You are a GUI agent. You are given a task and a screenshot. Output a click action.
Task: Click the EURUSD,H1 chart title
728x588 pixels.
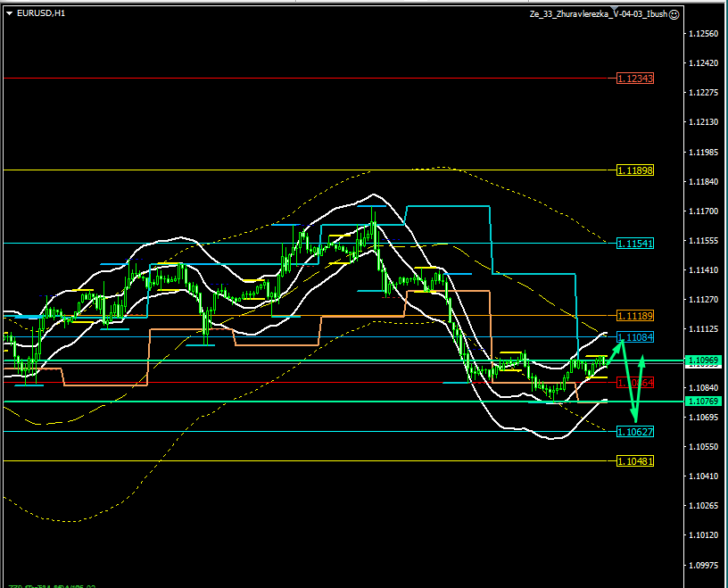[41, 13]
